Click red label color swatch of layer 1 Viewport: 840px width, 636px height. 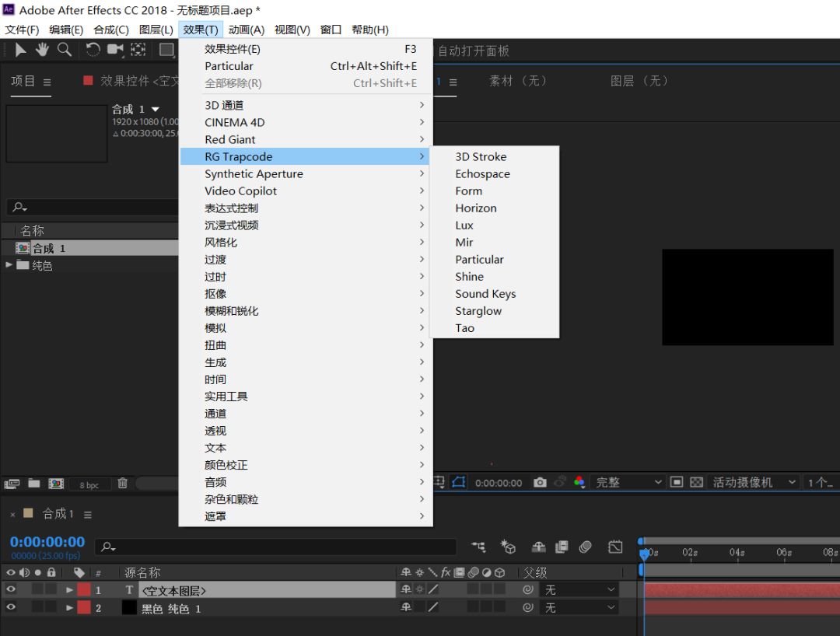84,589
